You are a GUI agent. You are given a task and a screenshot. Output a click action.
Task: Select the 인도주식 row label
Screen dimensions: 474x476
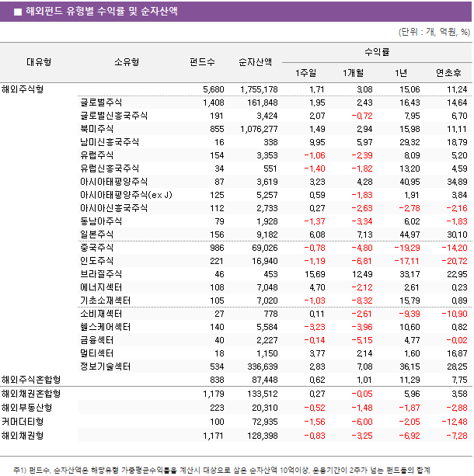click(97, 261)
